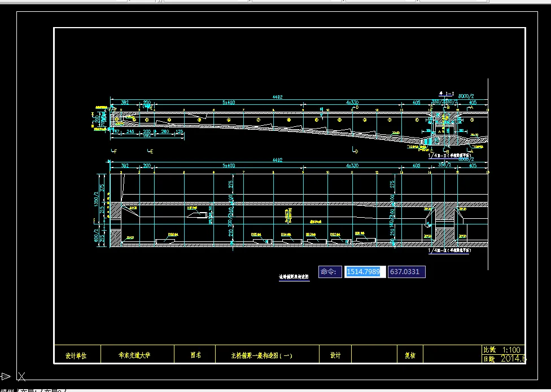Select the 1350/2 vertical dimension text
Image resolution: width=551 pixels, height=392 pixels.
96,199
